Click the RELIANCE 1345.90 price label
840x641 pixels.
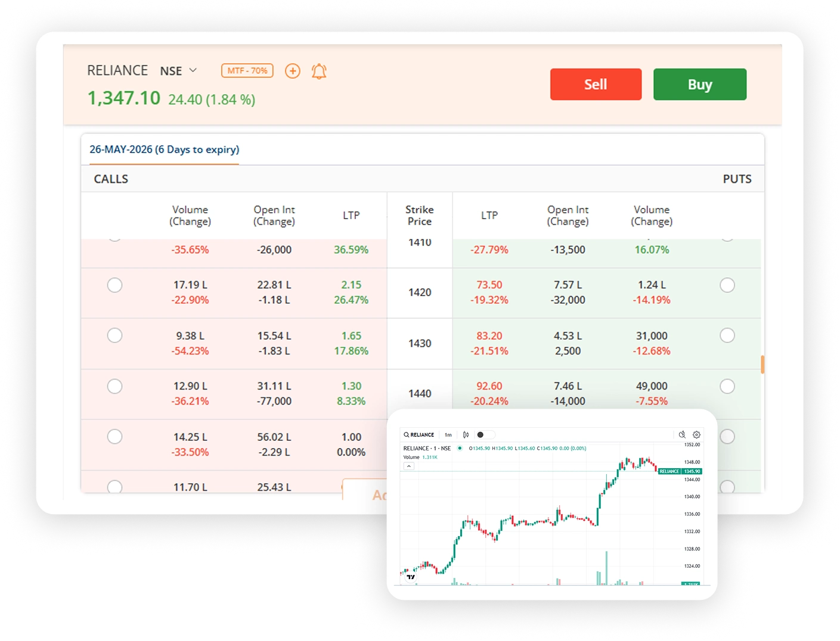[x=680, y=471]
